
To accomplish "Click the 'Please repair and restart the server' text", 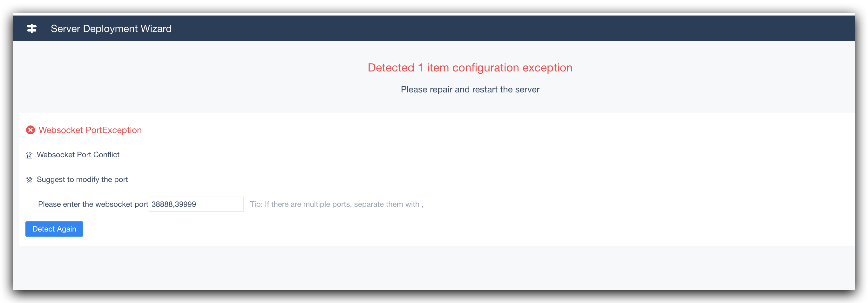I will (x=470, y=90).
